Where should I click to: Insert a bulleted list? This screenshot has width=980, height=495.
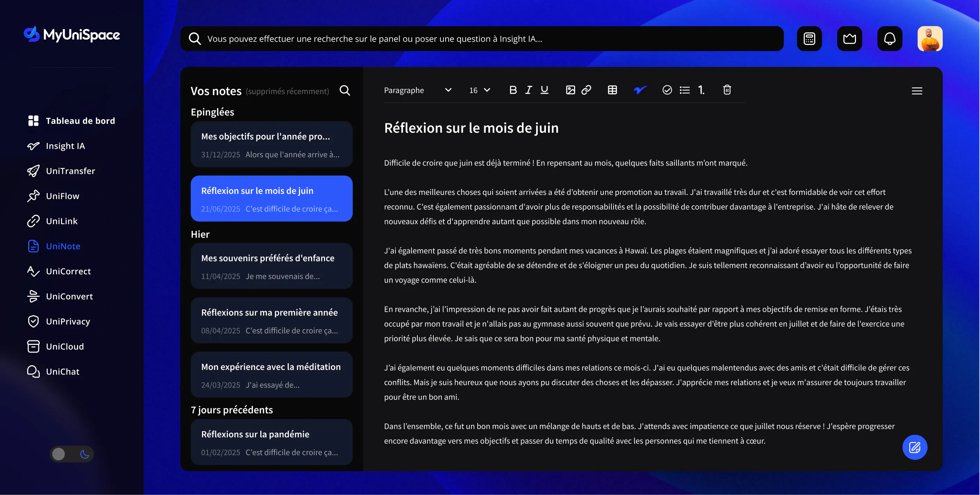685,90
